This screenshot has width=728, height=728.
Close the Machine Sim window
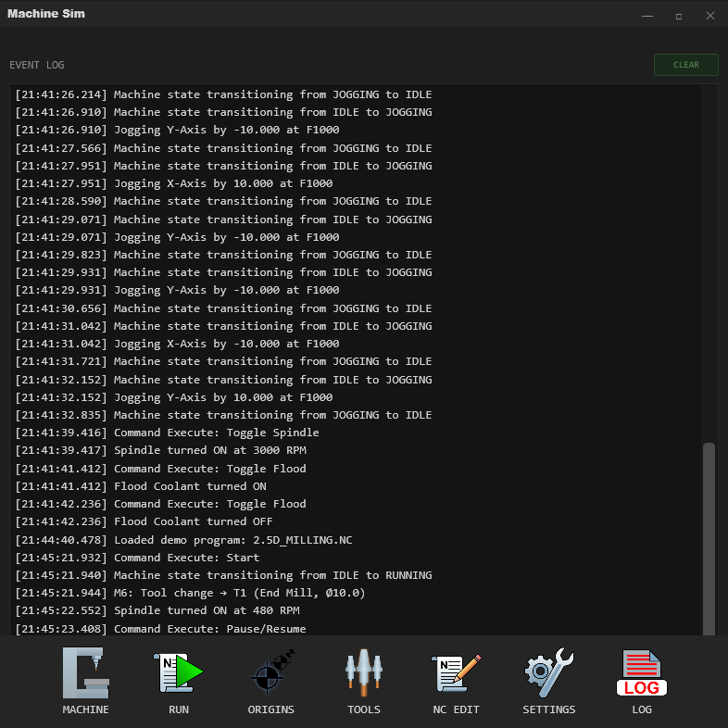pyautogui.click(x=709, y=16)
